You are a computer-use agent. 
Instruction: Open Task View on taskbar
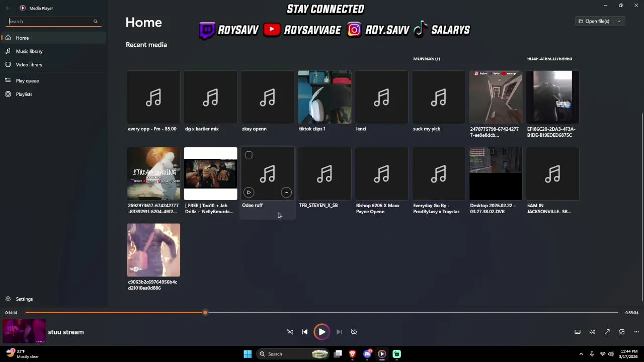(x=338, y=354)
